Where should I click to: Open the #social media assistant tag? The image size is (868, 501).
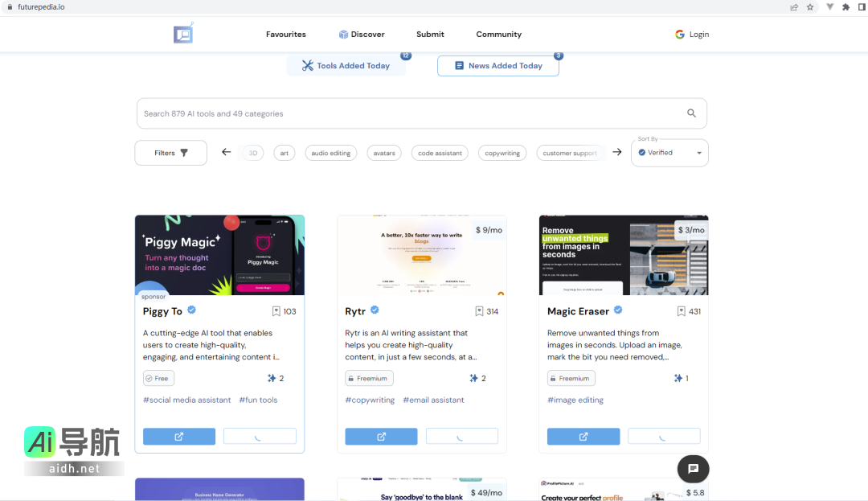point(187,400)
